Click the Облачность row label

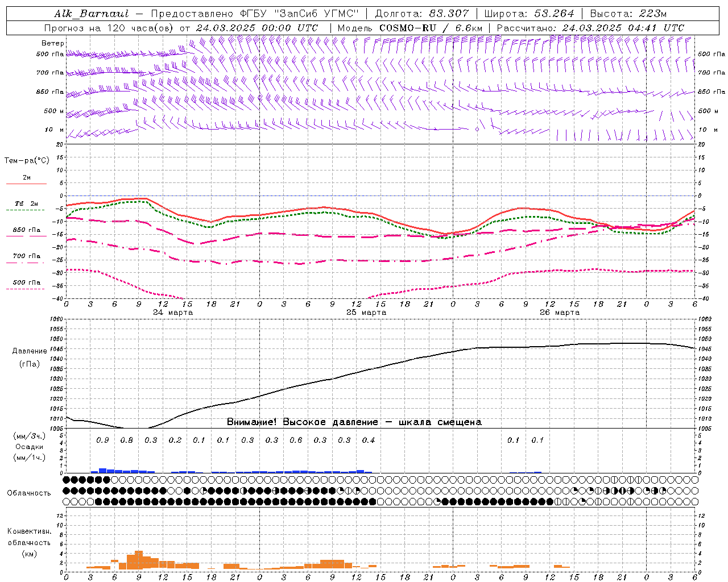[29, 493]
